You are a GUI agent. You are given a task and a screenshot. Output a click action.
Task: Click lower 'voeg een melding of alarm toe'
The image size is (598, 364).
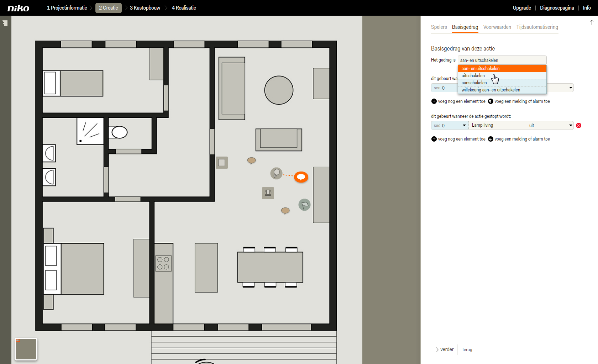(522, 139)
